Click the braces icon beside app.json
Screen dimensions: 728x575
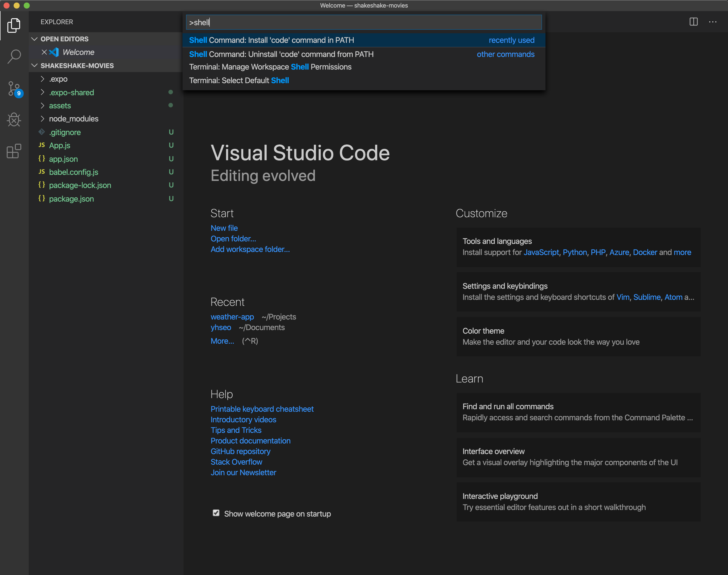42,158
